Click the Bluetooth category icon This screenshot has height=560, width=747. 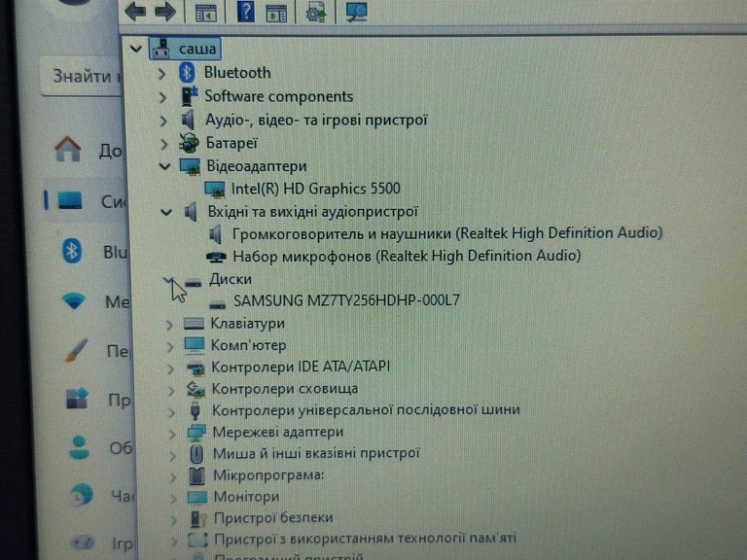(187, 73)
